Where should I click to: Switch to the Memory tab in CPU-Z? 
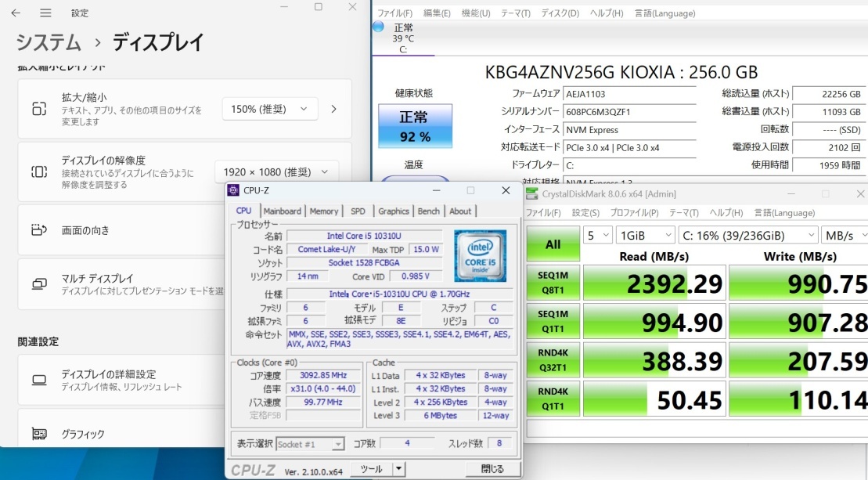click(324, 211)
